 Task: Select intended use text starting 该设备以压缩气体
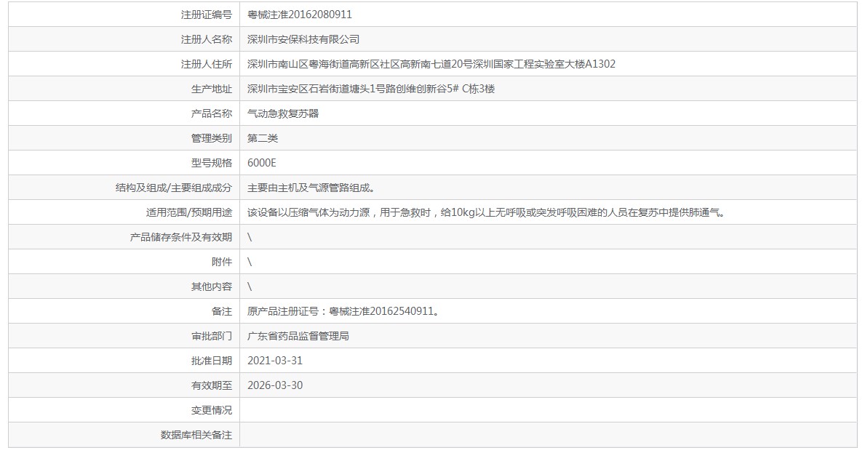point(487,212)
